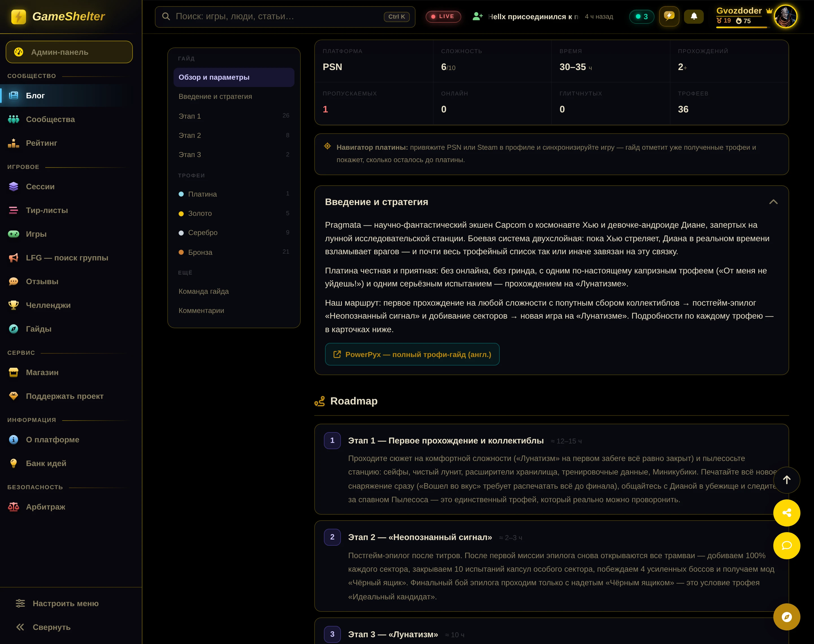Click the step 1 number badge
814x644 pixels.
(x=332, y=440)
